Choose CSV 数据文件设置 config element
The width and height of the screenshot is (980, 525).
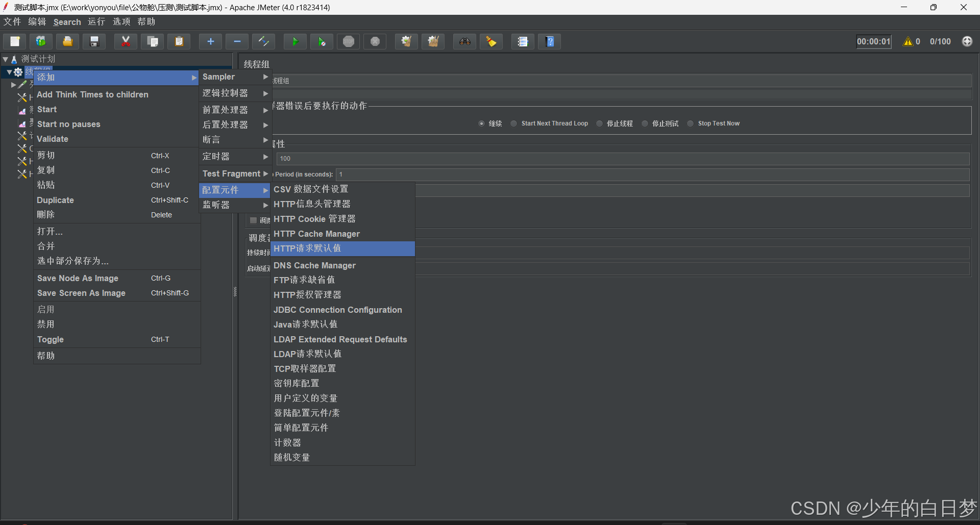[x=342, y=189]
